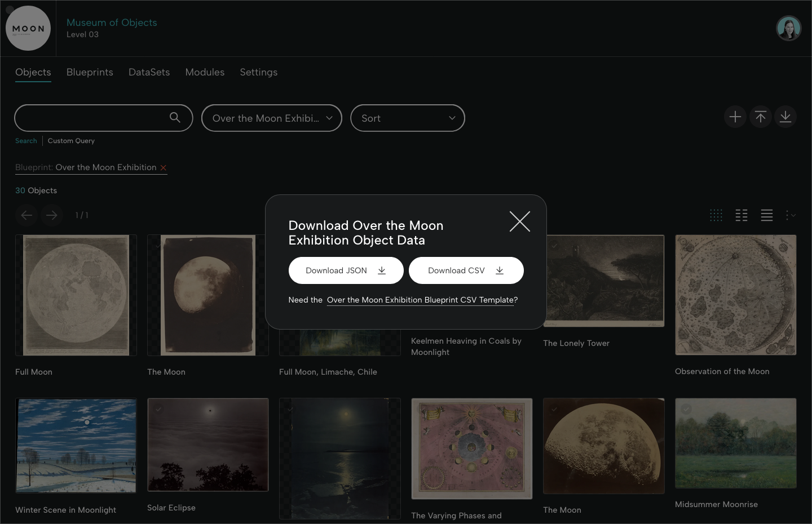Check the Solar Eclipse thumbnail checkbox
Screen dimensions: 812x524
[158, 409]
